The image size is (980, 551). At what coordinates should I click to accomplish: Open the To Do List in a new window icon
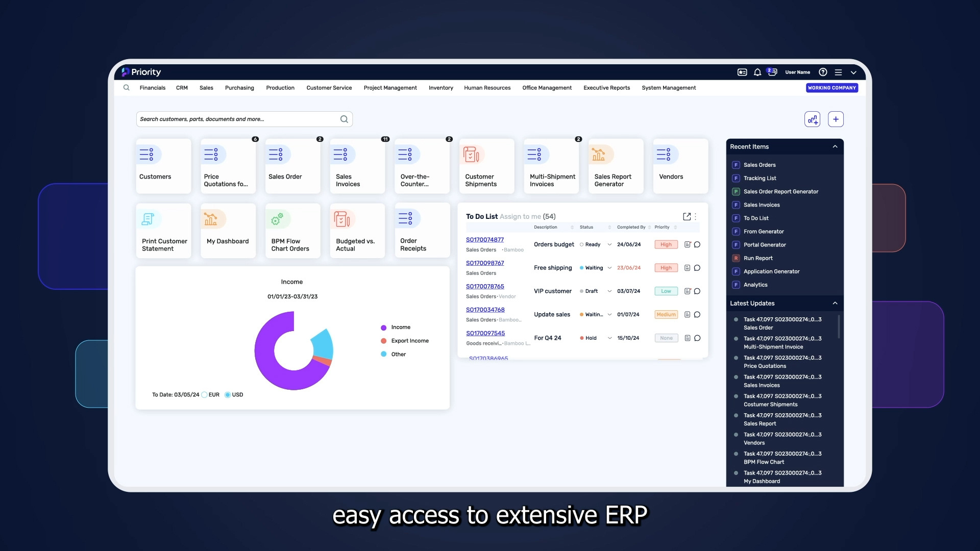[686, 216]
